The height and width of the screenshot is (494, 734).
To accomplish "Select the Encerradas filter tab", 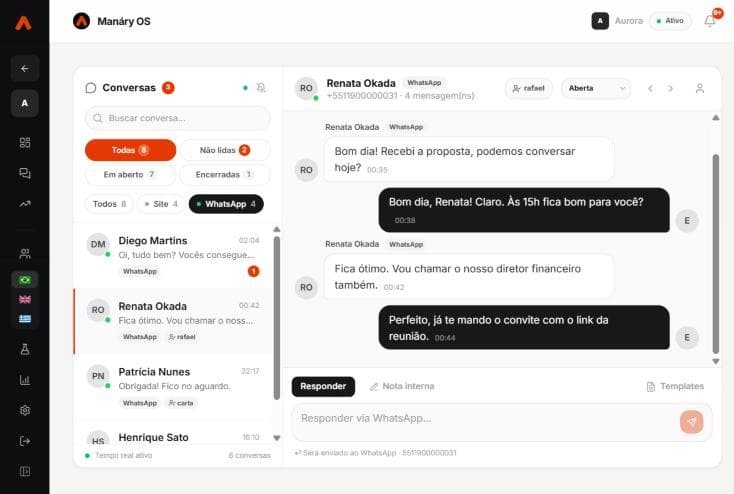I will click(x=225, y=175).
